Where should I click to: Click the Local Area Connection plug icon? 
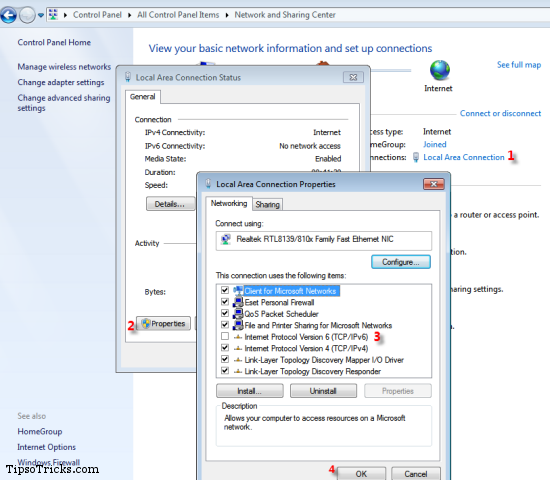point(416,157)
